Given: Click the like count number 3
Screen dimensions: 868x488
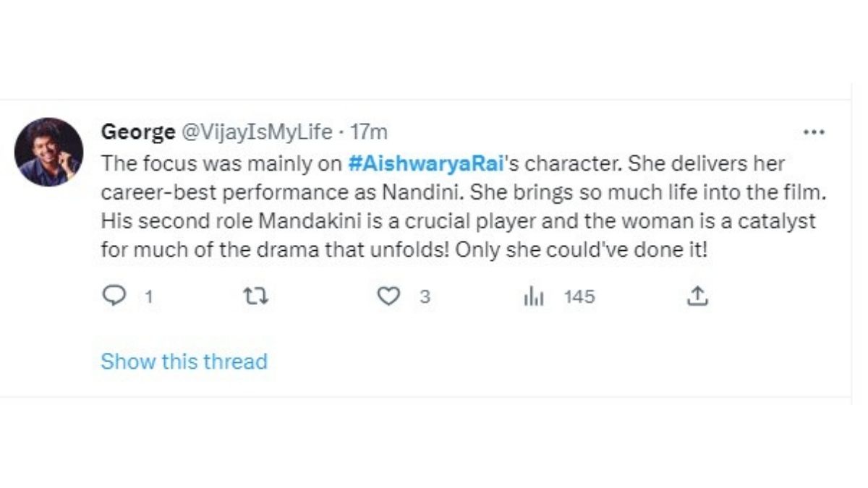Looking at the screenshot, I should click(425, 297).
